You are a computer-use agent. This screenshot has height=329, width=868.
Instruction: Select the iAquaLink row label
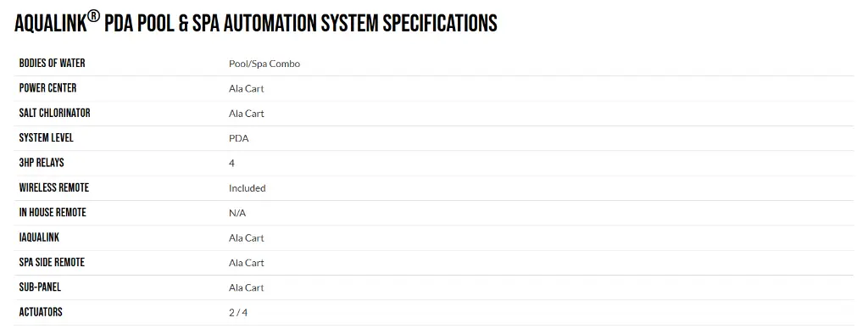coord(39,237)
